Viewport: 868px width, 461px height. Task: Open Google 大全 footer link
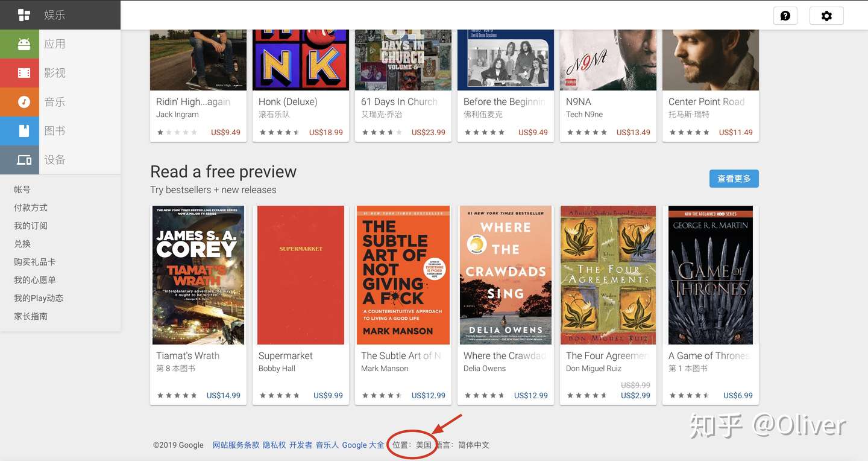363,445
